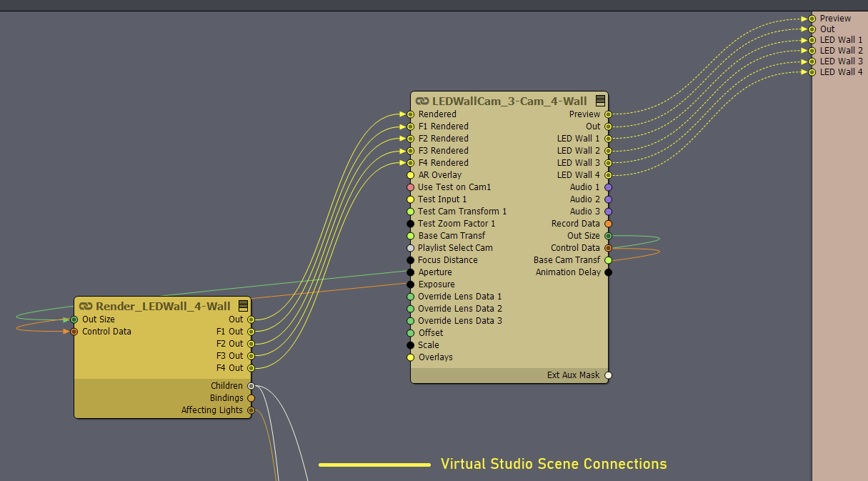Click the Animation Delay output pin
Image resolution: width=868 pixels, height=481 pixels.
click(x=608, y=272)
